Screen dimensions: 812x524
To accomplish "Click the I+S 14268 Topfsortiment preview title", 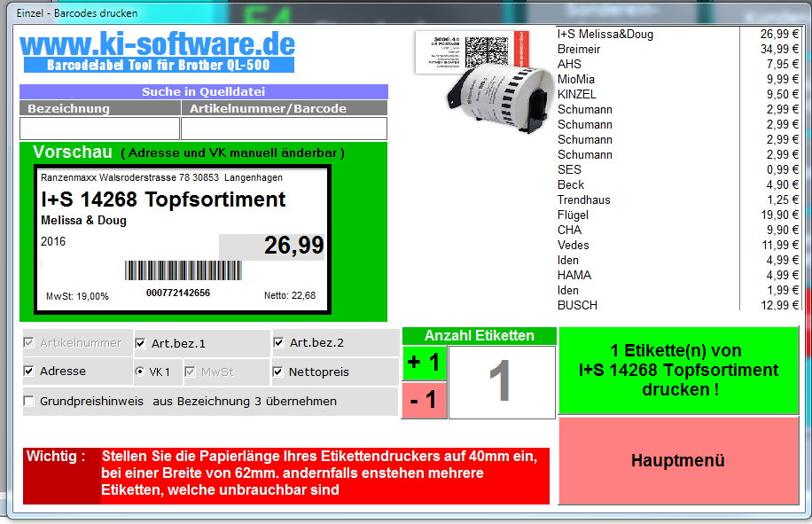I will (x=163, y=199).
